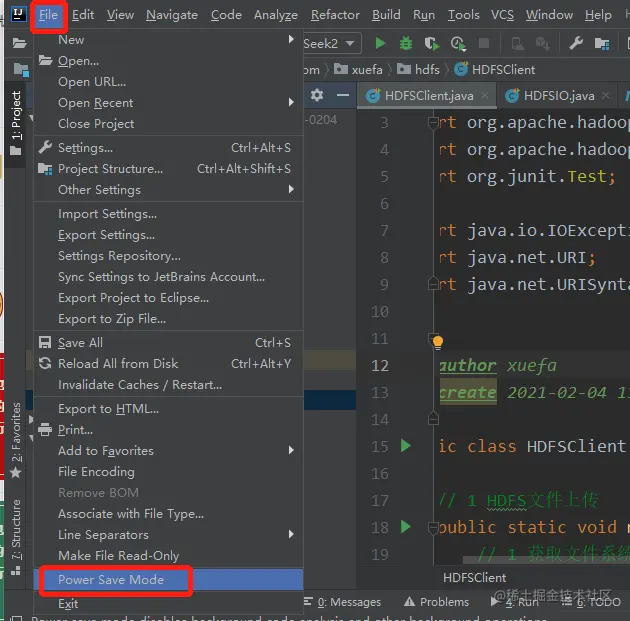Click the Profiler run icon
The width and height of the screenshot is (630, 621).
[458, 43]
